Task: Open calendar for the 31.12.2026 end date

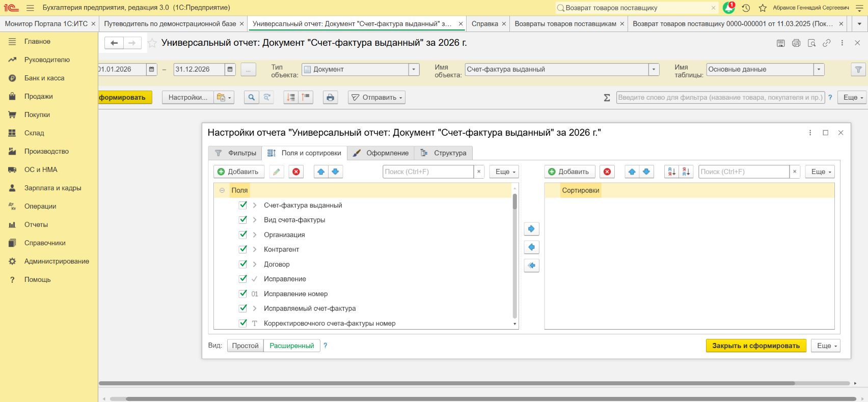Action: (x=230, y=69)
